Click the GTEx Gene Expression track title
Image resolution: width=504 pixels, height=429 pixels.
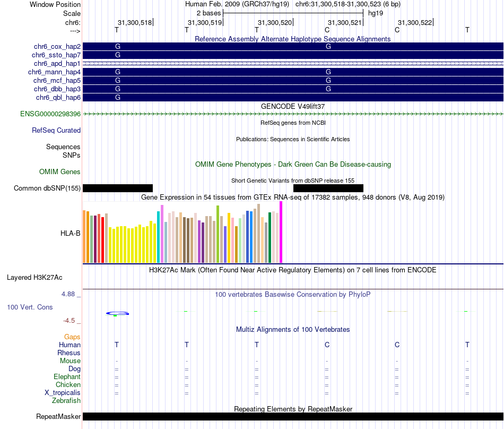click(293, 197)
